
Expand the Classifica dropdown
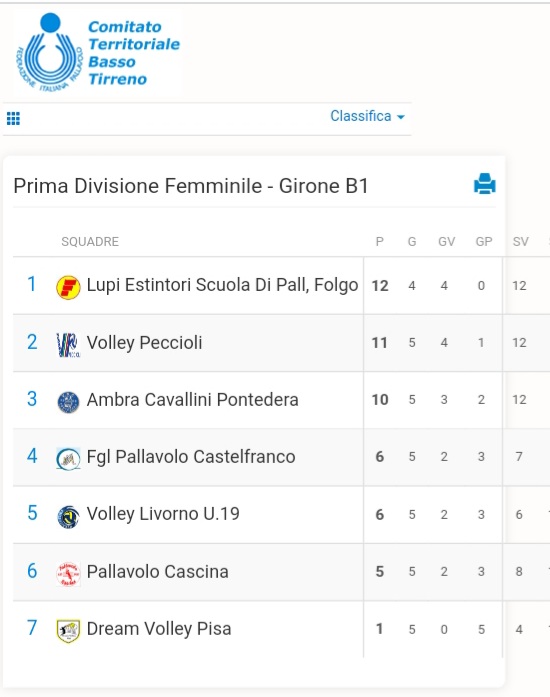click(x=367, y=116)
